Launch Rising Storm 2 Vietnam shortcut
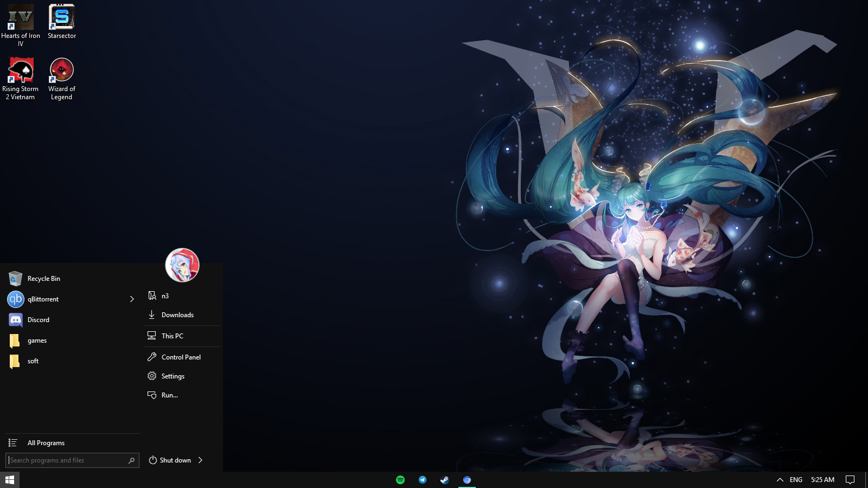 [x=21, y=79]
